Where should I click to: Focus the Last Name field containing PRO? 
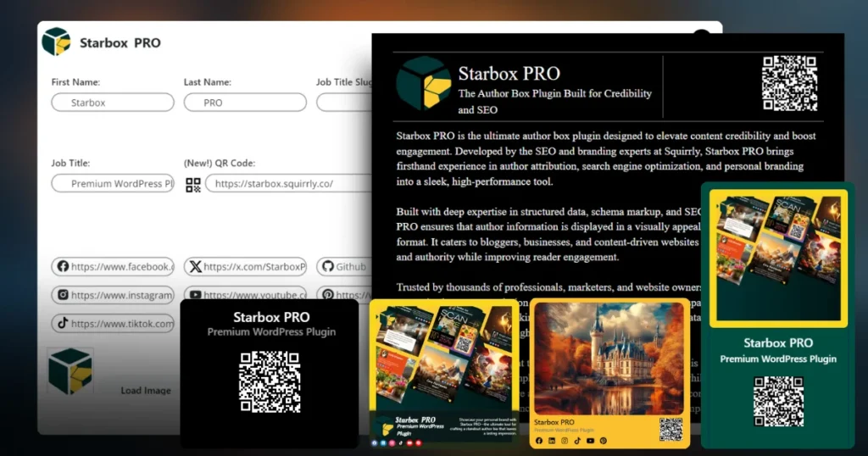[x=245, y=103]
